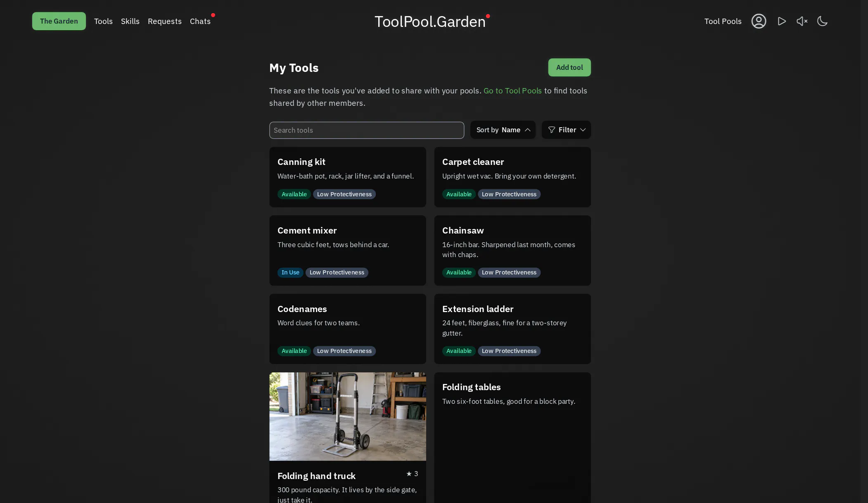Viewport: 868px width, 503px height.
Task: Go to The Garden tab
Action: pyautogui.click(x=59, y=21)
